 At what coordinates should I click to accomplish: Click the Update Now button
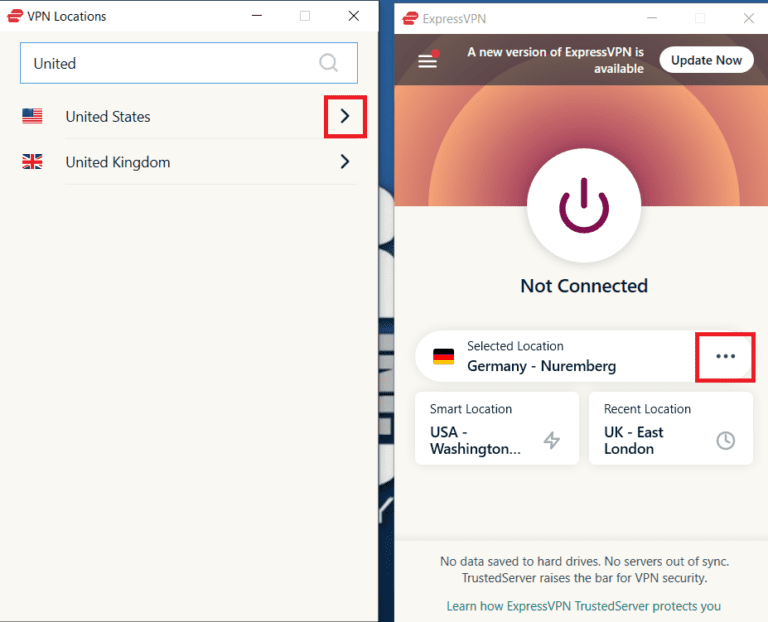[706, 60]
